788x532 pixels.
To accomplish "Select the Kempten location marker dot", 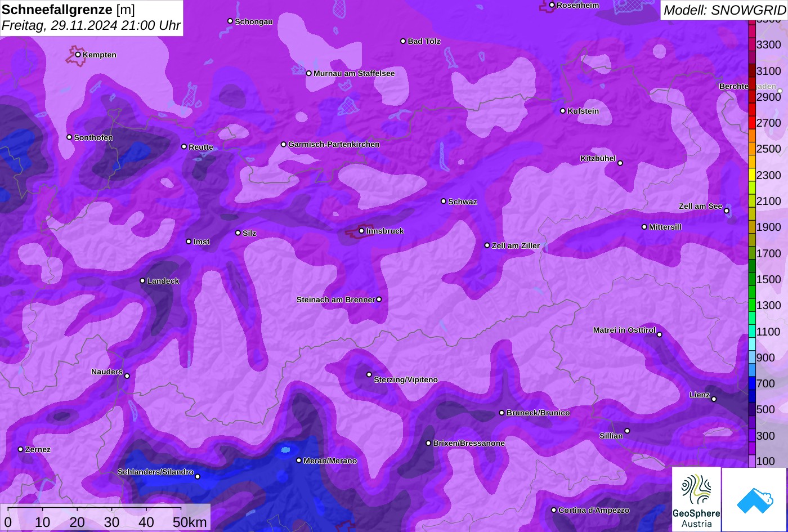I will [78, 55].
